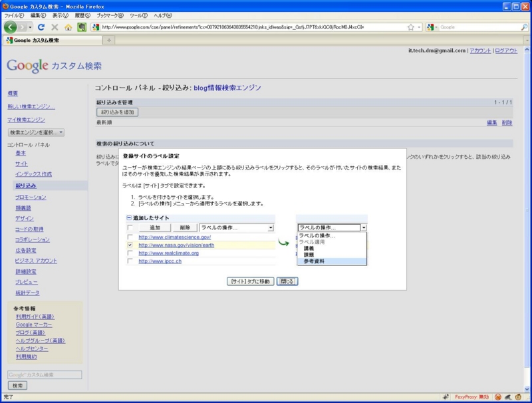
Task: Click the green toolbar extension icon next to Home
Action: click(x=82, y=27)
